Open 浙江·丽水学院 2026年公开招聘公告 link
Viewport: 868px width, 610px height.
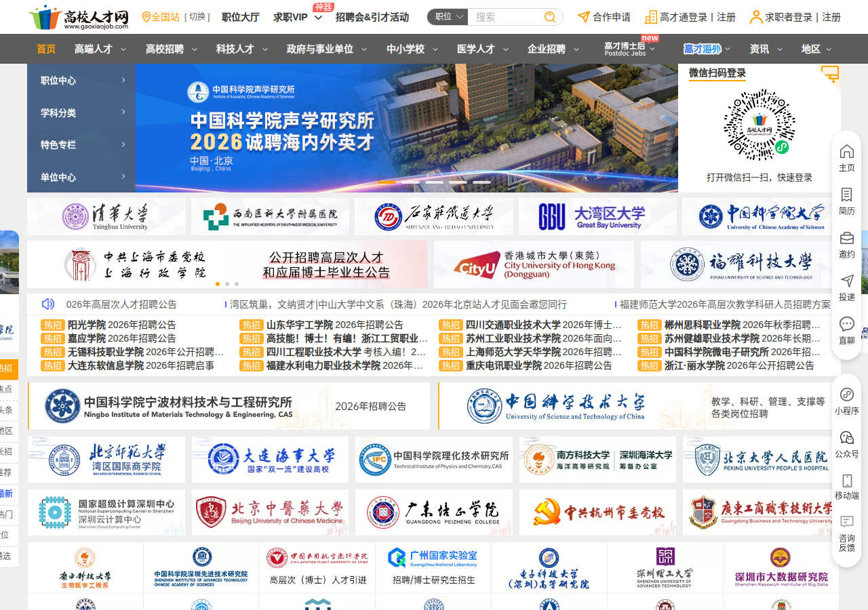coord(740,365)
